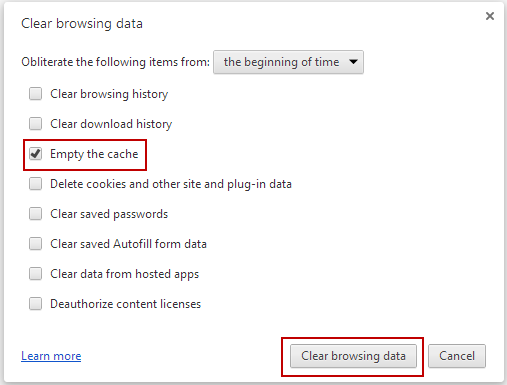This screenshot has height=385, width=507.
Task: Click the 'Empty the cache' label text
Action: tap(94, 154)
